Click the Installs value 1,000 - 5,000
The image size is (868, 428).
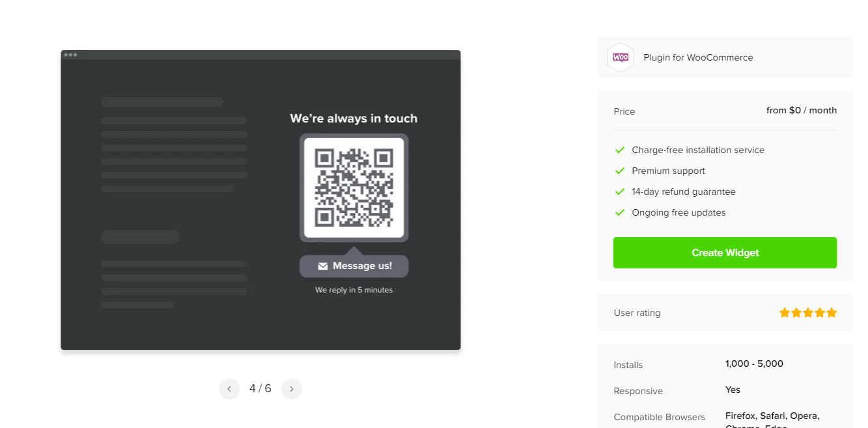coord(754,364)
